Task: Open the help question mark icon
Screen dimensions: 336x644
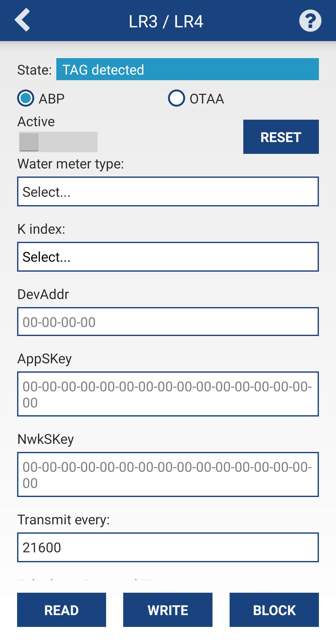Action: (x=310, y=21)
